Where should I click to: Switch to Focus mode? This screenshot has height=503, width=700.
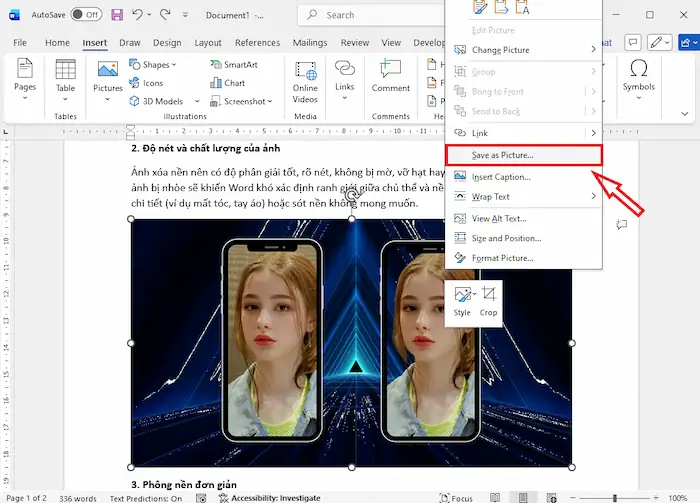[456, 498]
